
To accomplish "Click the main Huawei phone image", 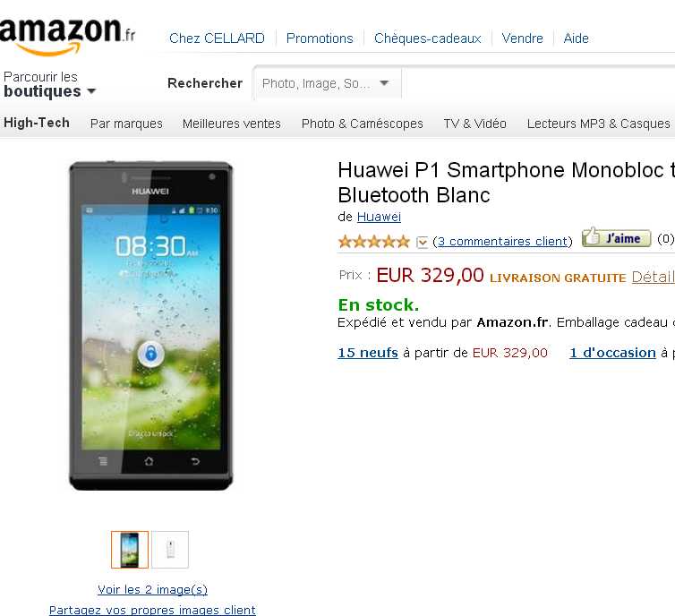I will tap(150, 326).
